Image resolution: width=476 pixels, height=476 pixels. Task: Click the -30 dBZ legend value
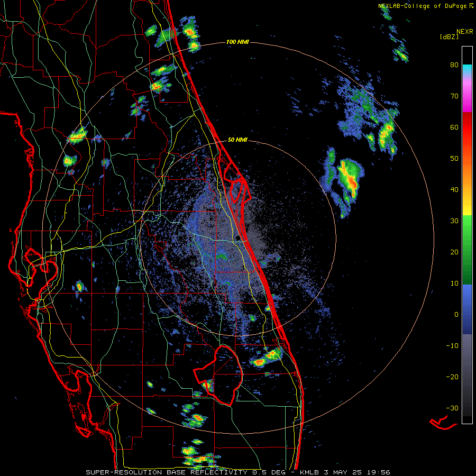point(452,408)
